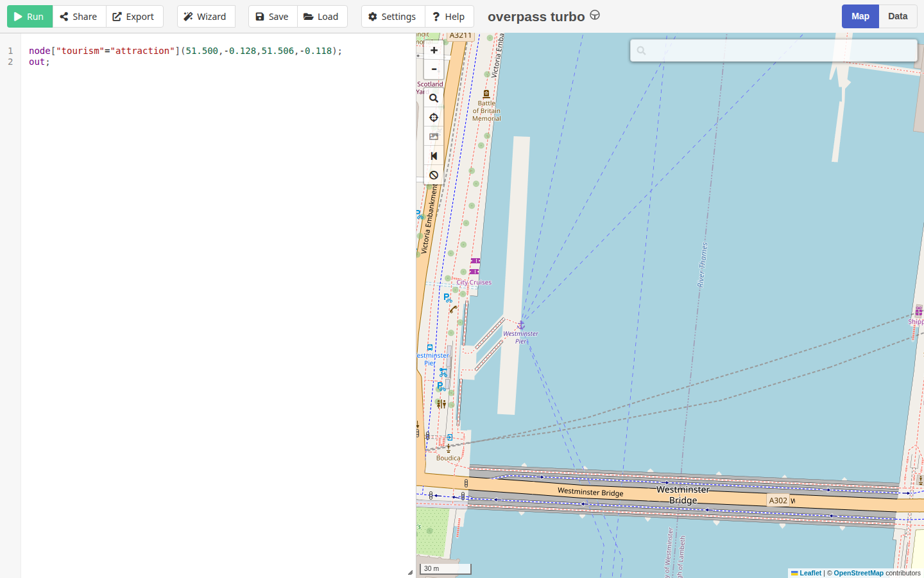Zoom to data with magnifier icon
Screen dimensions: 924x578
(434, 98)
